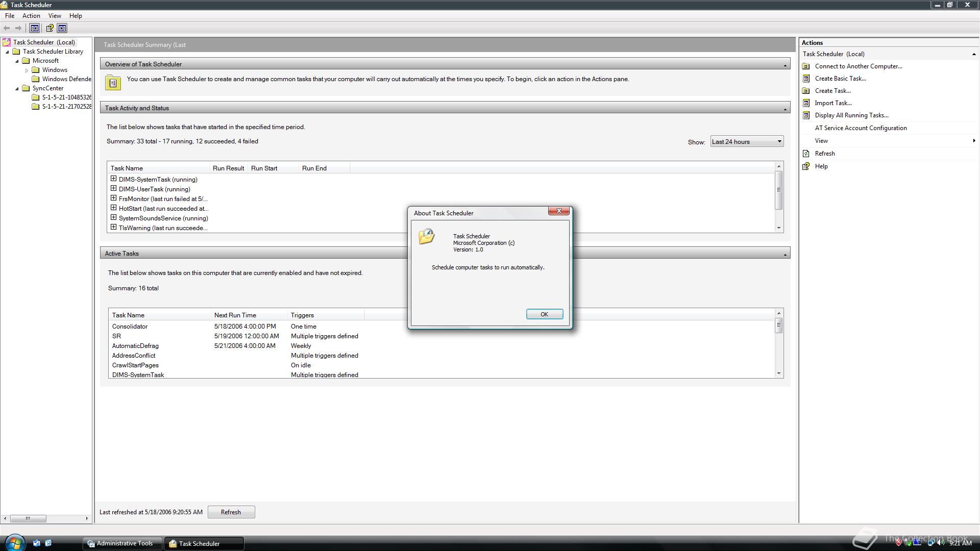
Task: Expand the HotStart task row
Action: [x=113, y=208]
